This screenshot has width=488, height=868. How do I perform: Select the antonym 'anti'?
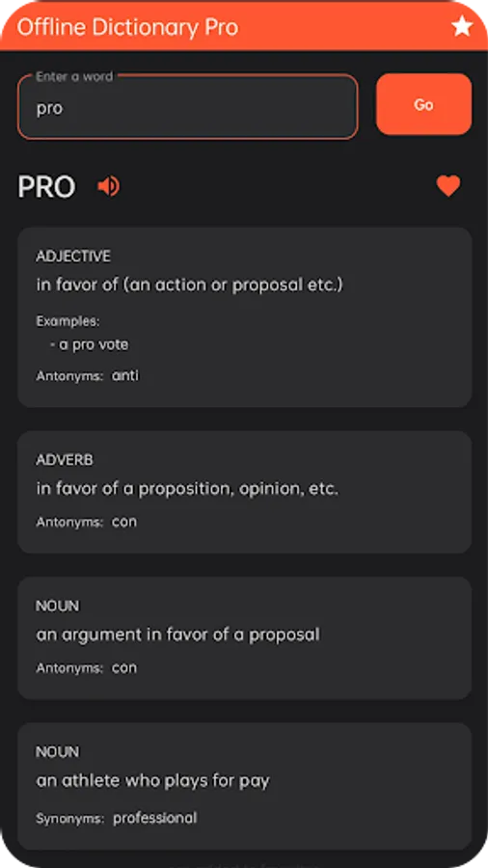pos(125,376)
